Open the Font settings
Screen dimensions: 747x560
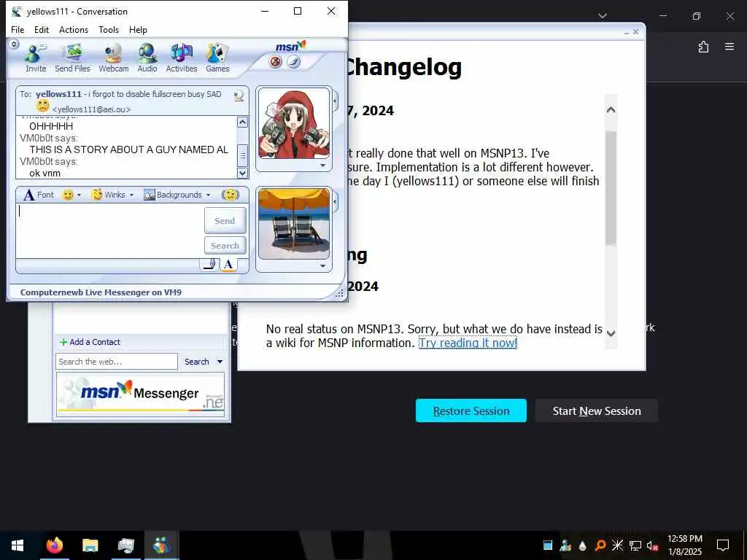tap(39, 195)
